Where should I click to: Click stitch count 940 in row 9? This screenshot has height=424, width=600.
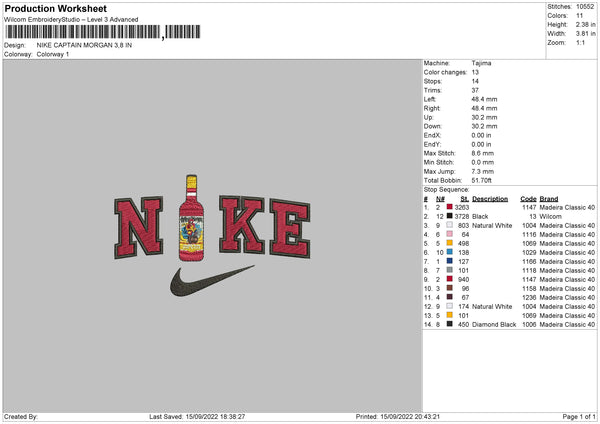(463, 279)
